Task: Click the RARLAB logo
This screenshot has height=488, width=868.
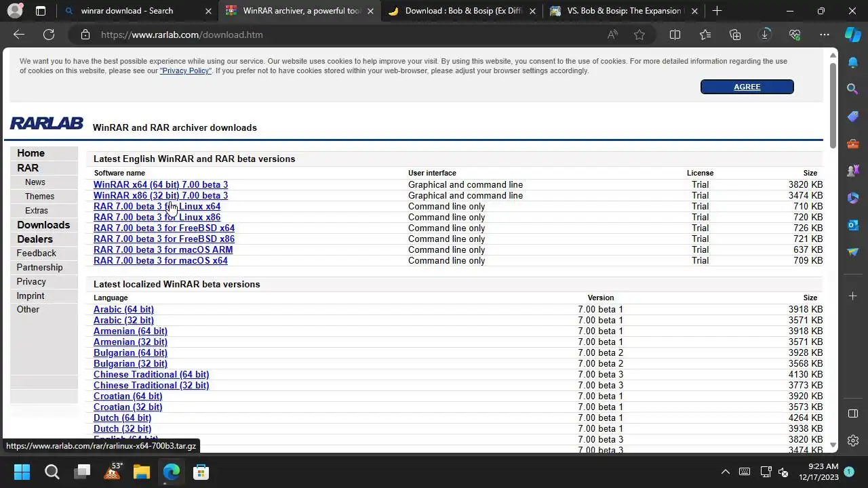Action: (46, 123)
